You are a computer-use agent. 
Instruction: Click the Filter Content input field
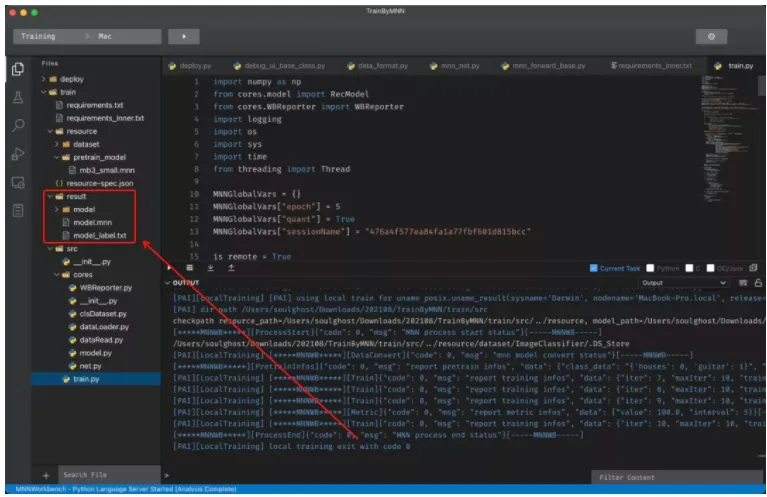pyautogui.click(x=677, y=477)
